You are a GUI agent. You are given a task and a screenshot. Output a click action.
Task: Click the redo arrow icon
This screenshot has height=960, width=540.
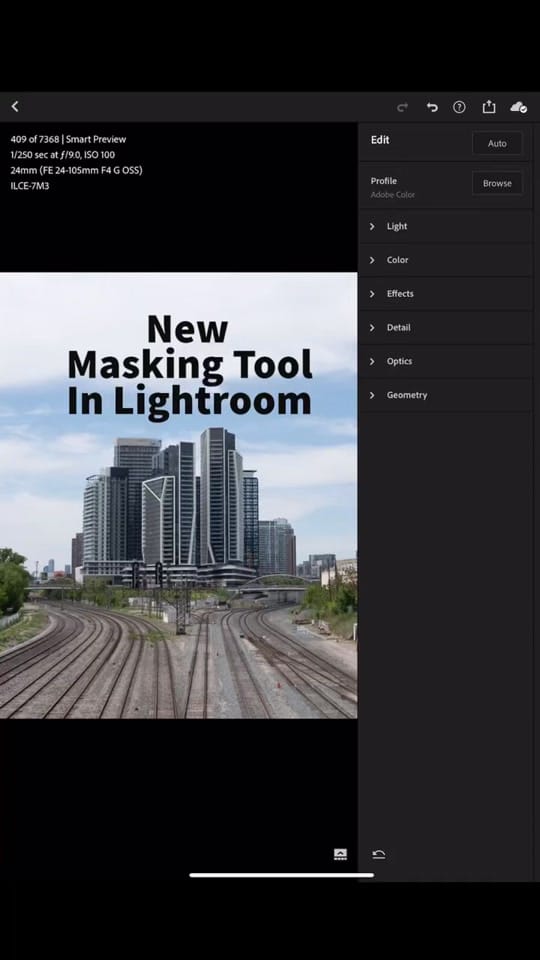[x=402, y=107]
